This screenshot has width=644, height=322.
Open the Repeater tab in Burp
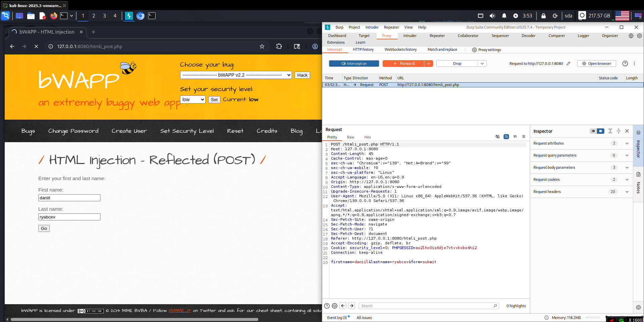coord(437,36)
